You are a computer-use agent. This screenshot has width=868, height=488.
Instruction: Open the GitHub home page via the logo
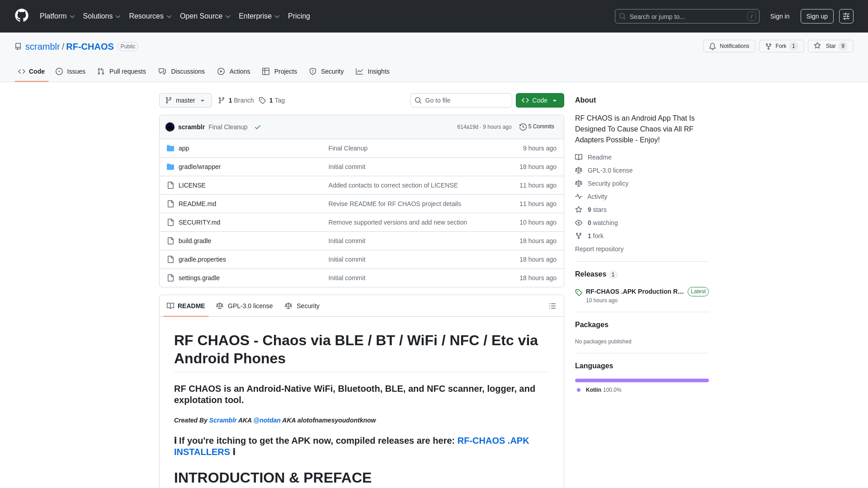21,16
